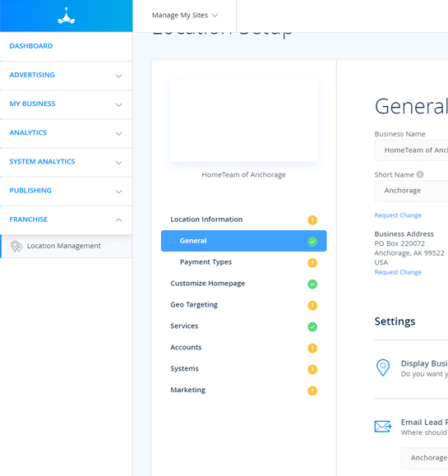
Task: Open the Manage My Sites dropdown
Action: (x=184, y=15)
